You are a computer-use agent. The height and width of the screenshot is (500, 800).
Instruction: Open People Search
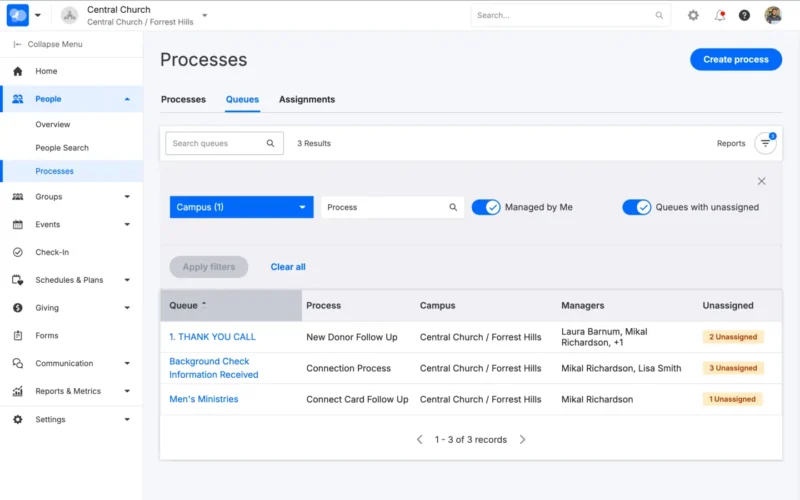[62, 148]
